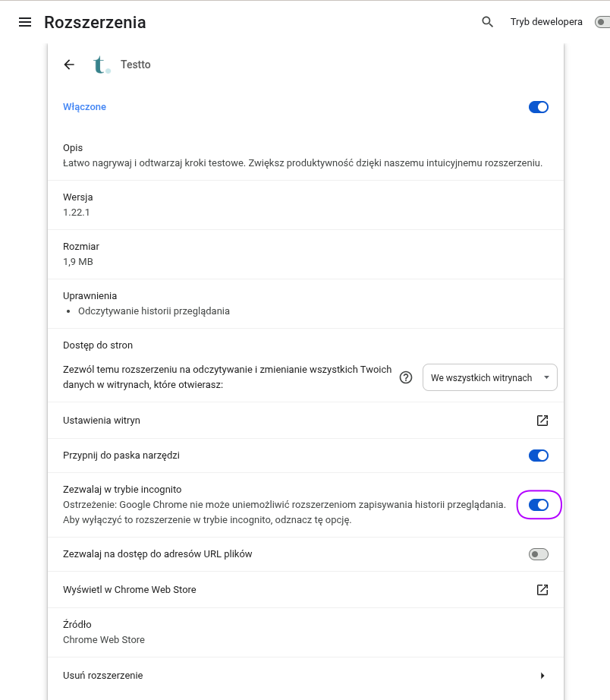Toggle Przypnij do paska narzędzi
This screenshot has height=700, width=610.
point(538,456)
